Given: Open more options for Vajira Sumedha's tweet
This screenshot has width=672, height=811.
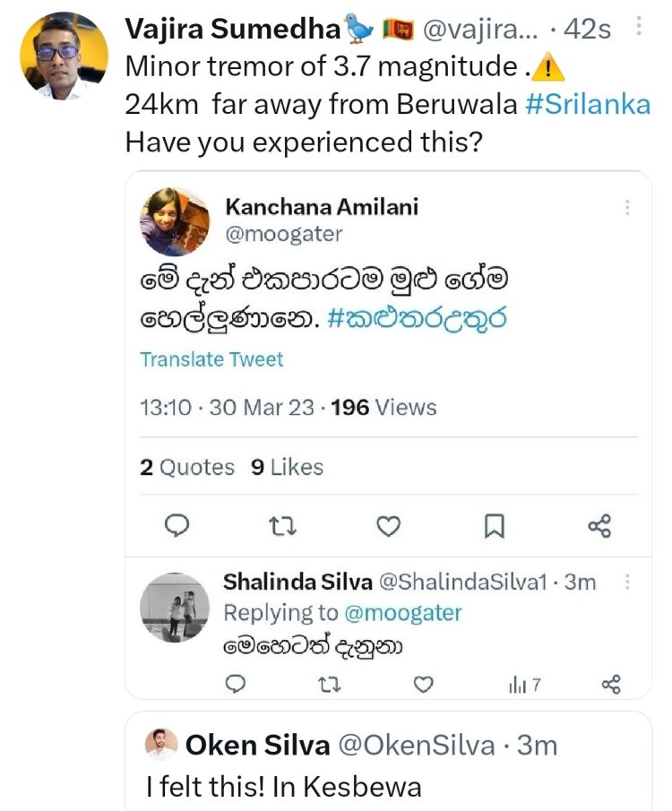Looking at the screenshot, I should pos(638,28).
